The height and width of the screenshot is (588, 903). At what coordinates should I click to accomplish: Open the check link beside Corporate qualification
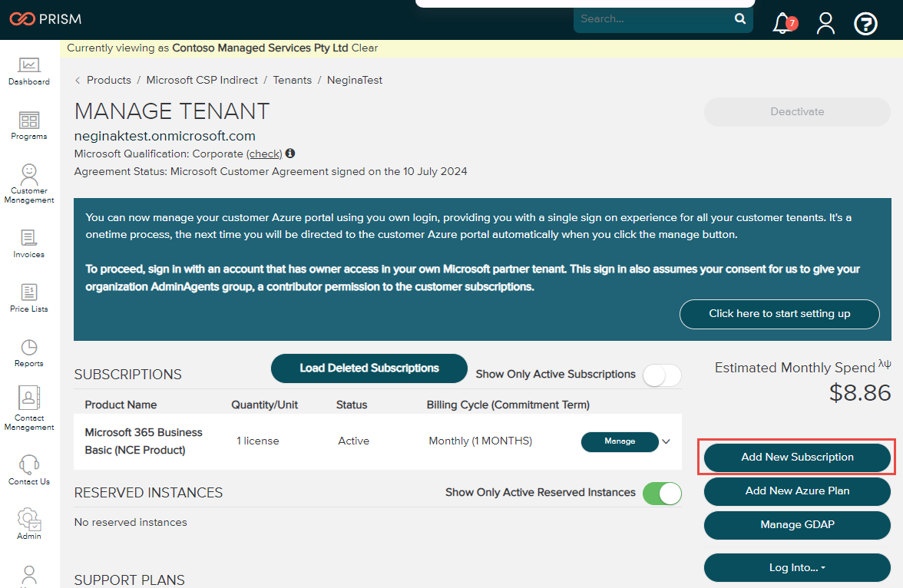point(264,154)
